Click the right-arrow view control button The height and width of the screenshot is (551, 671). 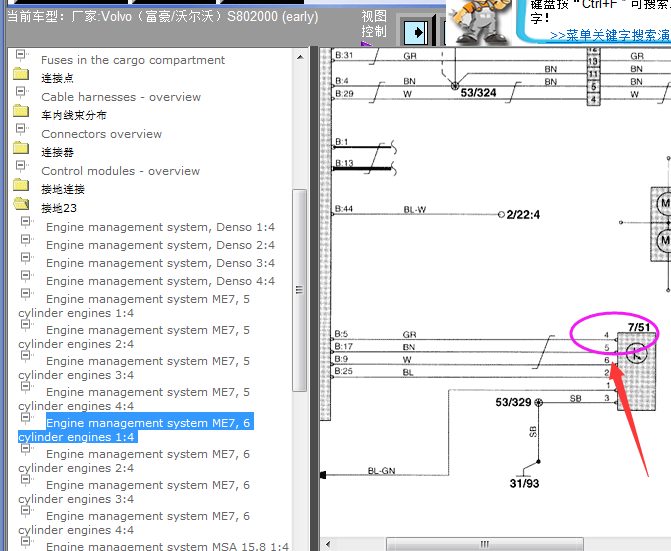coord(416,33)
